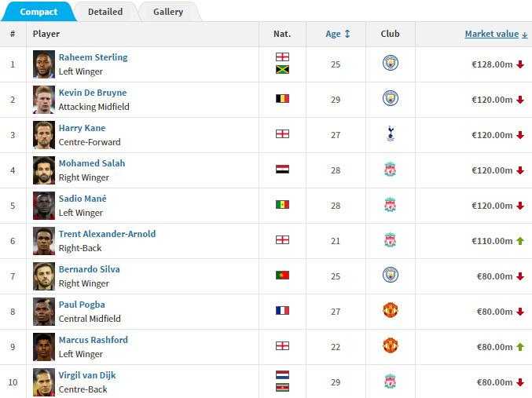Image resolution: width=532 pixels, height=398 pixels.
Task: Click Jamaica flag under Raheem Sterling's nationality
Action: tap(282, 70)
